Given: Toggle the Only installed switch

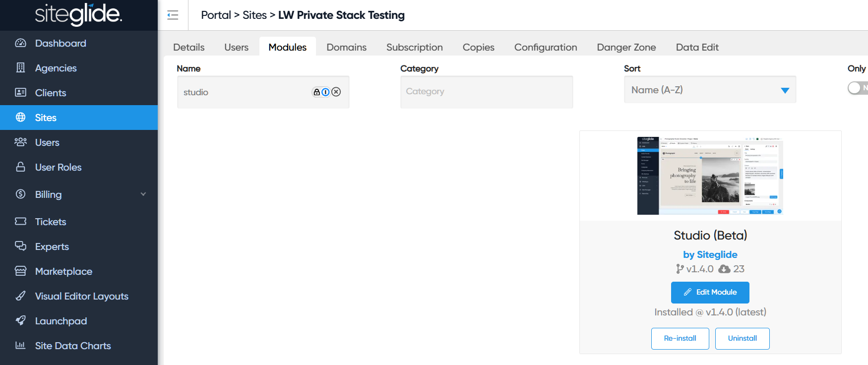Looking at the screenshot, I should point(858,88).
